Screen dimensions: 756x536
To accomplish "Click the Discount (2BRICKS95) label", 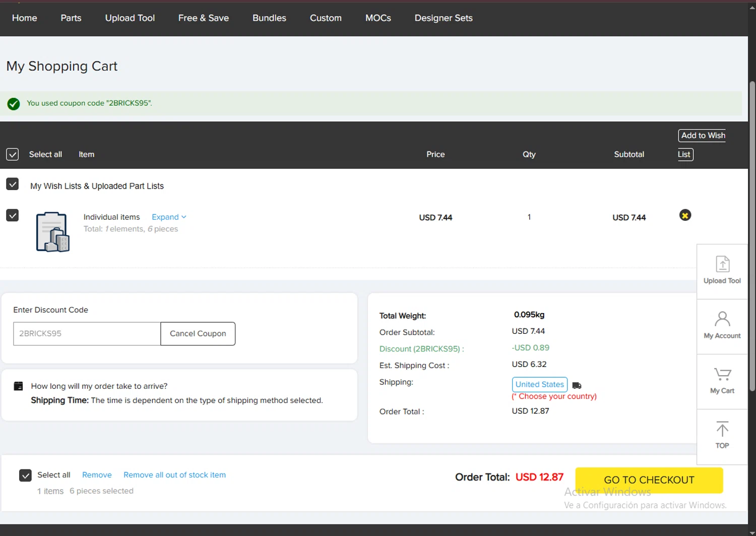I will (x=421, y=349).
